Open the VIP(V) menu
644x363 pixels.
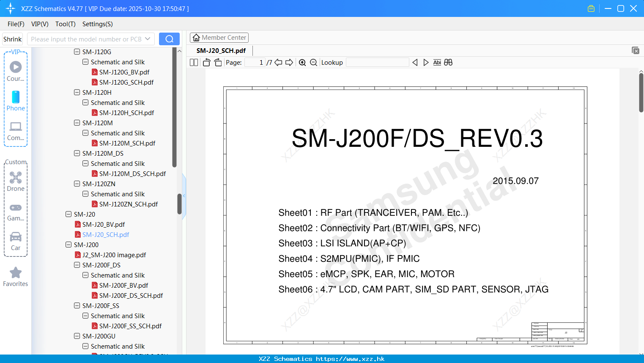40,24
